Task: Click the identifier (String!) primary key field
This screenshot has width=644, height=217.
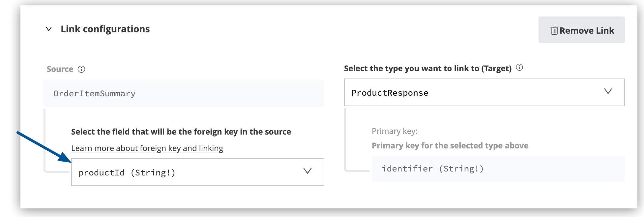Action: click(x=433, y=169)
